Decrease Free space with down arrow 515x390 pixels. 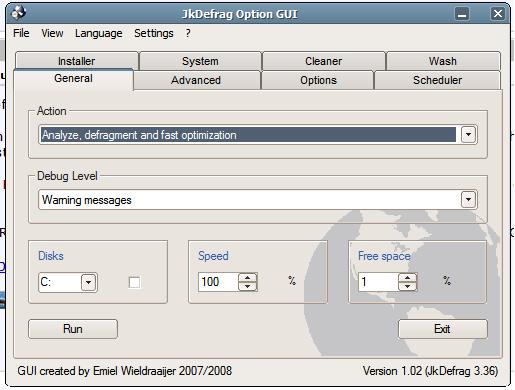(x=407, y=286)
